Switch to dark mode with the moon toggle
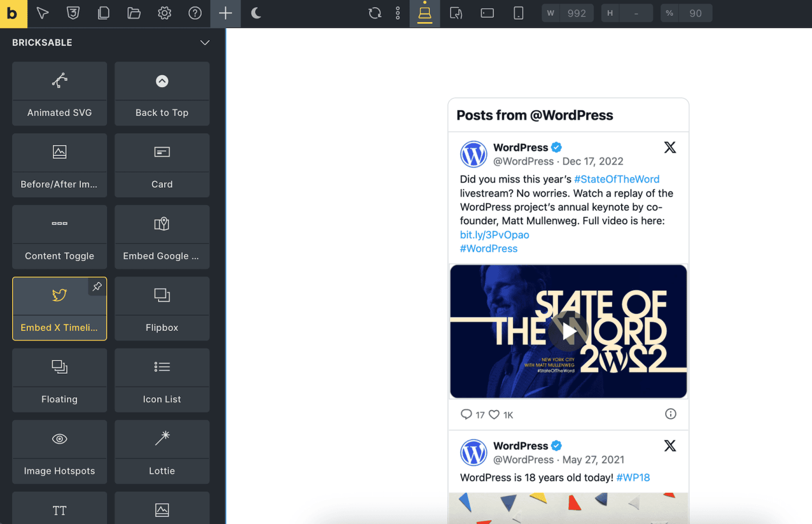 click(256, 13)
